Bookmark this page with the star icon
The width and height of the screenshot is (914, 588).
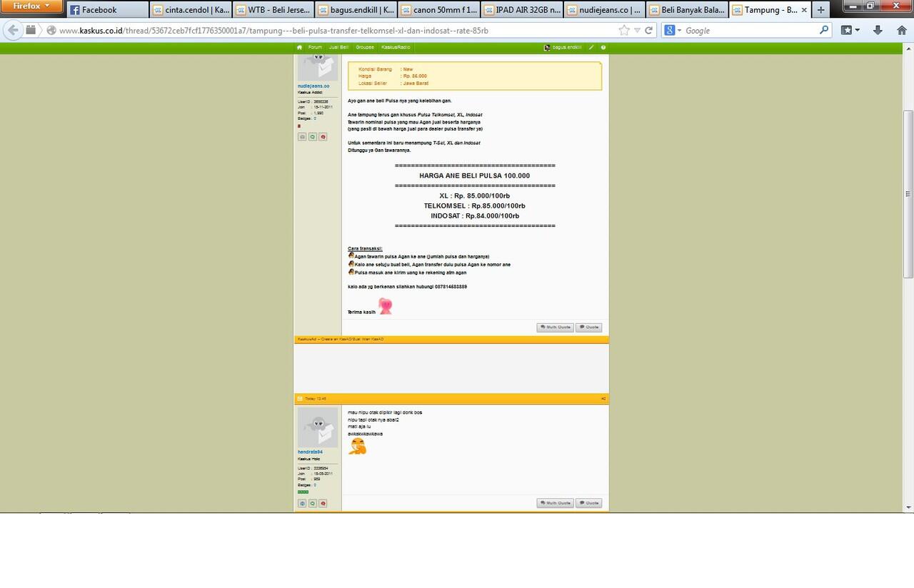pos(624,31)
